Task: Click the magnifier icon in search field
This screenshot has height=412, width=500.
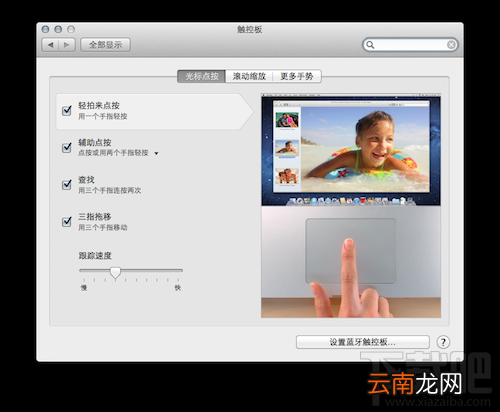Action: (x=370, y=45)
